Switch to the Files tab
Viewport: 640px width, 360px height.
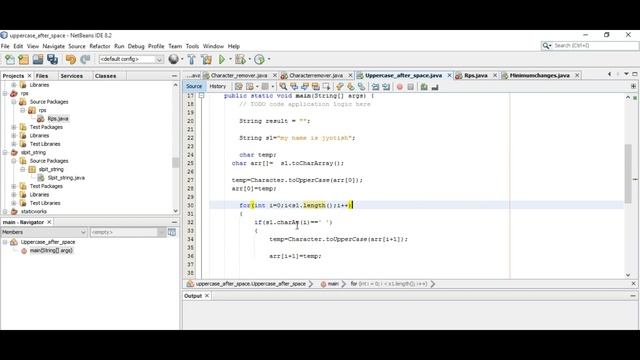tap(42, 76)
